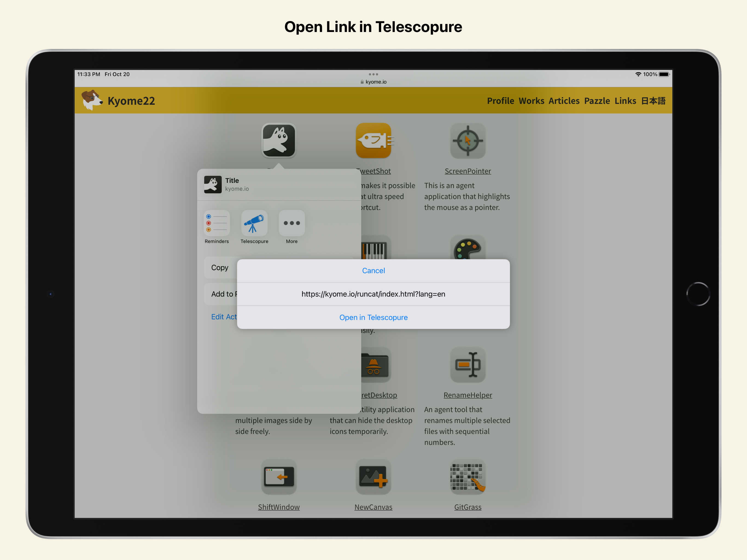Tap the kyome.io address bar
This screenshot has height=560, width=747.
pyautogui.click(x=373, y=82)
